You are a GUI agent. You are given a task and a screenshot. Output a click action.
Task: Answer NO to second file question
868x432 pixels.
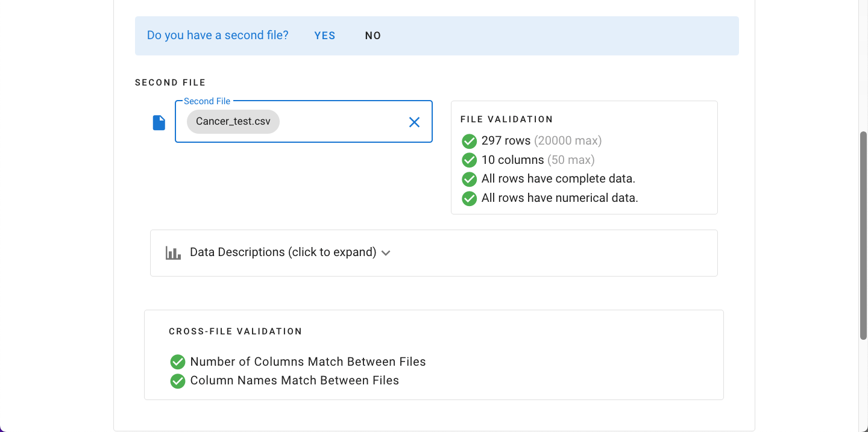click(x=373, y=36)
